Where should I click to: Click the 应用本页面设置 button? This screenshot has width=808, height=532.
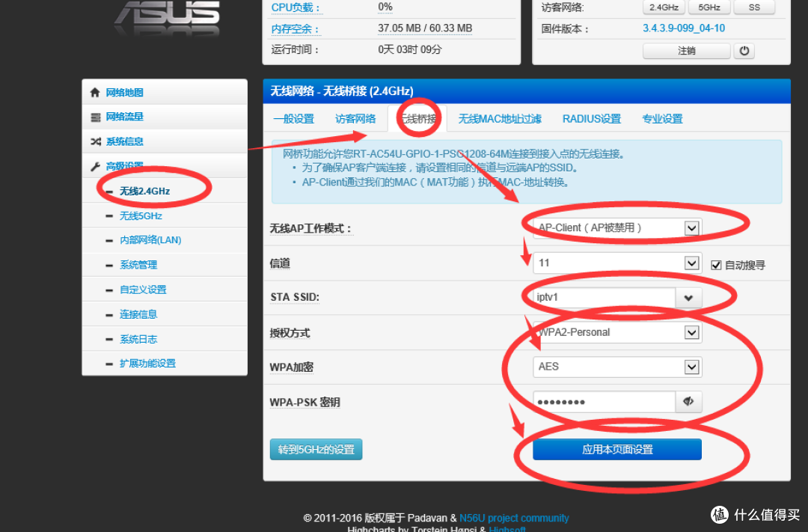point(616,450)
